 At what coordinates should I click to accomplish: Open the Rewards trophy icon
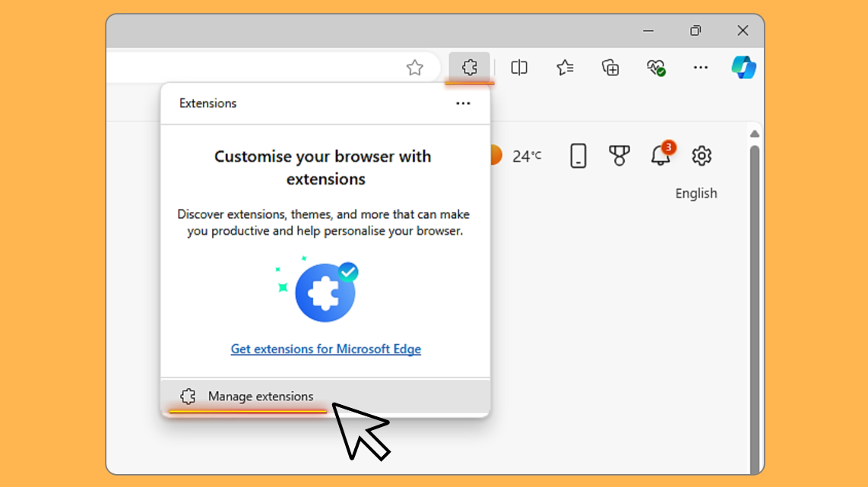click(x=619, y=156)
